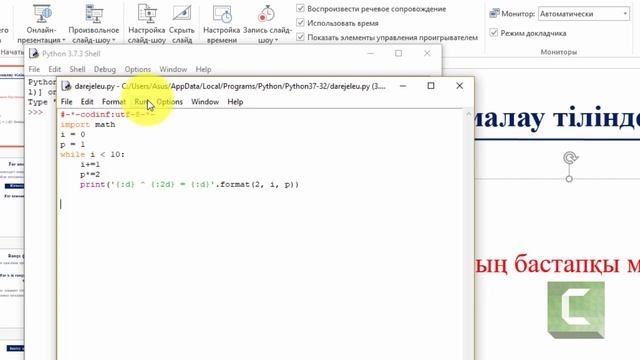The height and width of the screenshot is (360, 640).
Task: Launch Настройка времени rehearsal tool
Action: [x=221, y=24]
